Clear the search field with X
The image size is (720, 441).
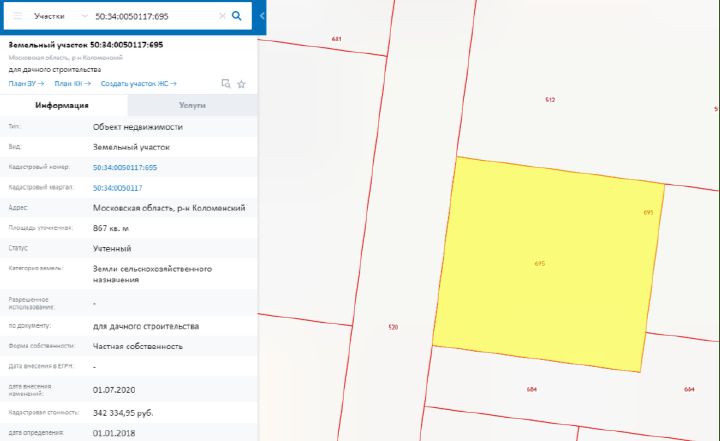pyautogui.click(x=220, y=17)
